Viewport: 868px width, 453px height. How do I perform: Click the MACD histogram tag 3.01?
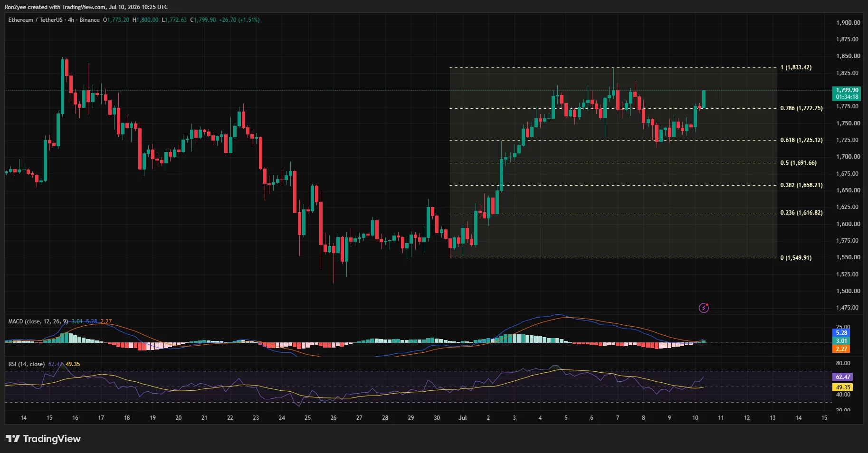(x=841, y=341)
